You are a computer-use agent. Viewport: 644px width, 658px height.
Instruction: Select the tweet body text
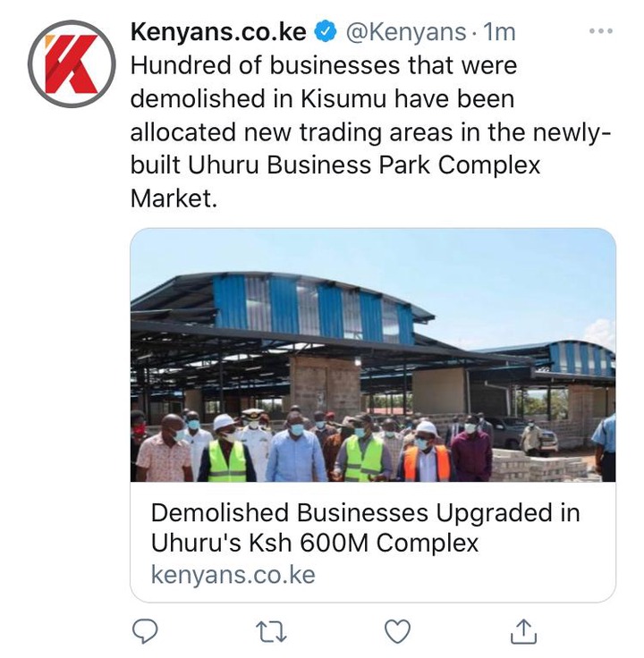tap(370, 131)
